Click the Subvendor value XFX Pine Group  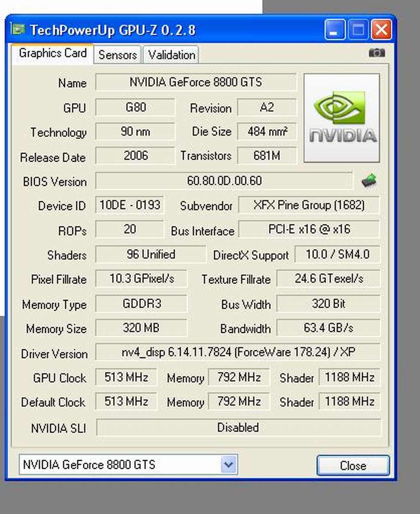[309, 205]
